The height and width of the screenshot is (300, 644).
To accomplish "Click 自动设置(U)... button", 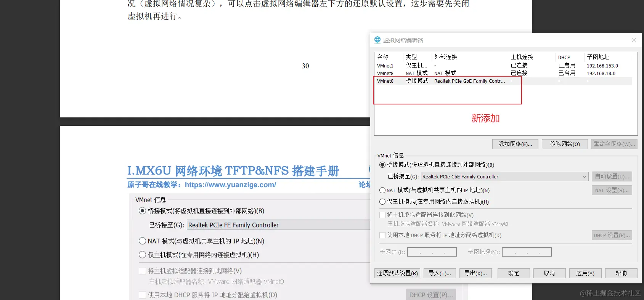I will point(612,176).
